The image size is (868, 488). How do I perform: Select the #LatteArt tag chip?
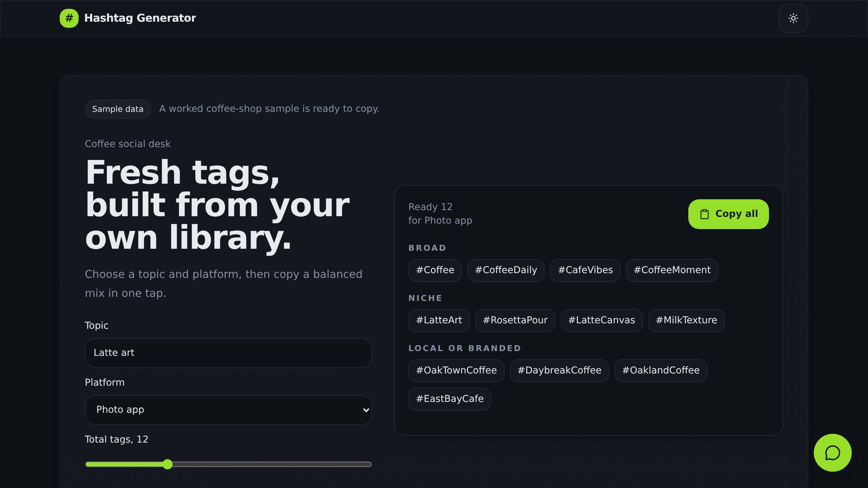point(439,320)
